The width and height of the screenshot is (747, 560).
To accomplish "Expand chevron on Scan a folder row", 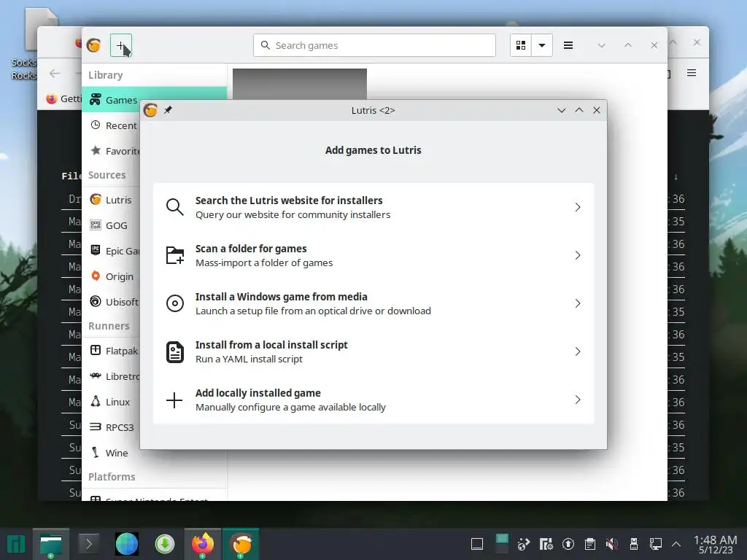I will tap(578, 255).
